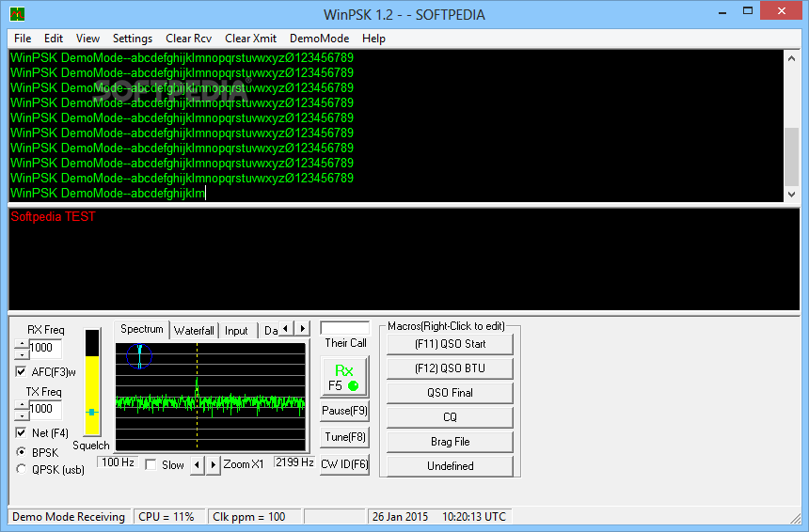This screenshot has width=809, height=532.
Task: Minimize the WinPSK window
Action: (722, 12)
